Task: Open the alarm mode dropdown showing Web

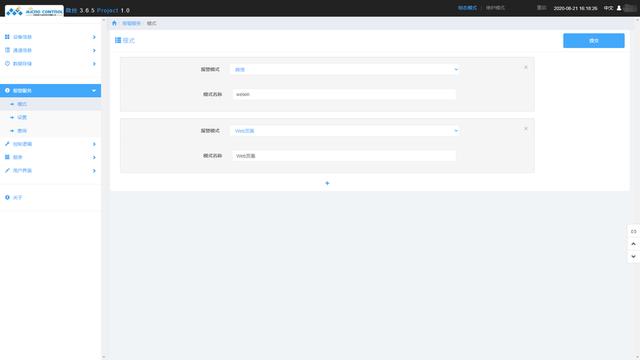Action: click(x=345, y=131)
